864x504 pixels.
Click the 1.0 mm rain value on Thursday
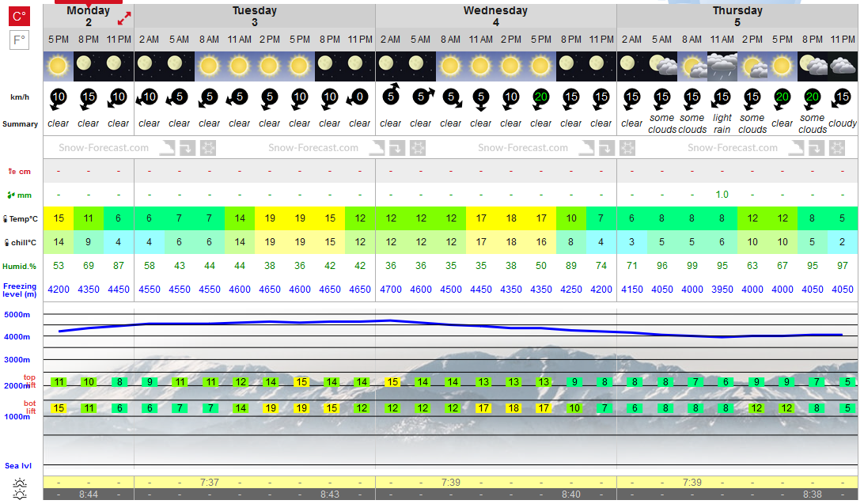tap(722, 195)
